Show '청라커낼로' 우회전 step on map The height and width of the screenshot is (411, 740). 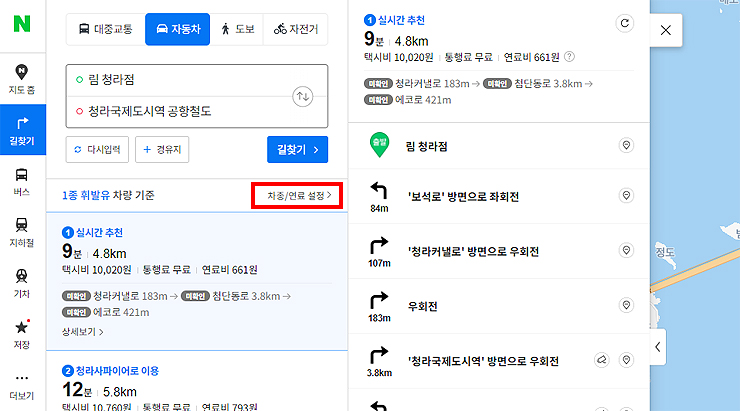click(626, 250)
